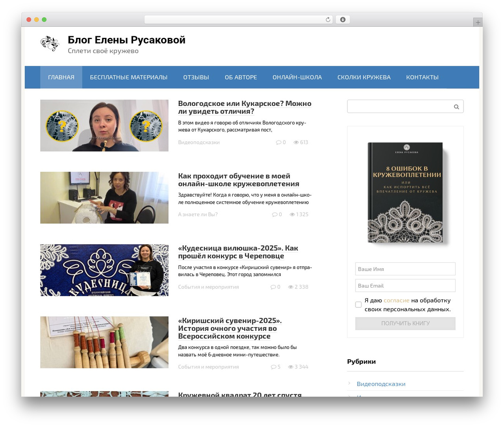
Task: Open the СКОЛКИ КРУЖЕВА menu item
Action: point(364,77)
